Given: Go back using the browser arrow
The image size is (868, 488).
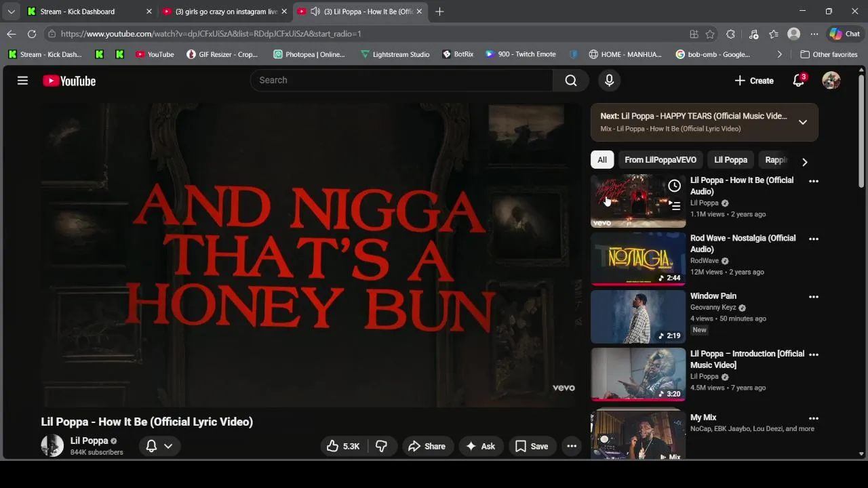Looking at the screenshot, I should pos(12,34).
